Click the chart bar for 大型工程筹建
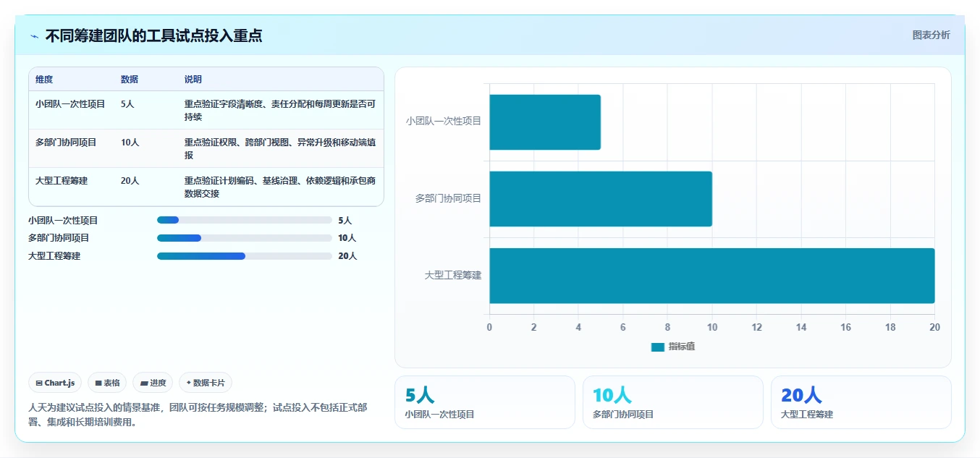The height and width of the screenshot is (458, 980). (712, 276)
